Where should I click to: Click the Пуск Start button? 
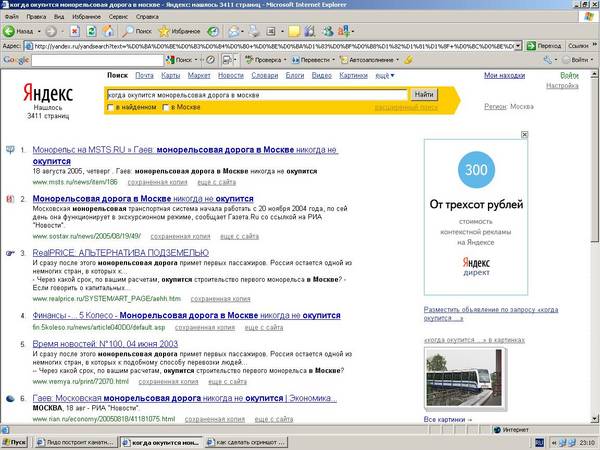coord(15,442)
